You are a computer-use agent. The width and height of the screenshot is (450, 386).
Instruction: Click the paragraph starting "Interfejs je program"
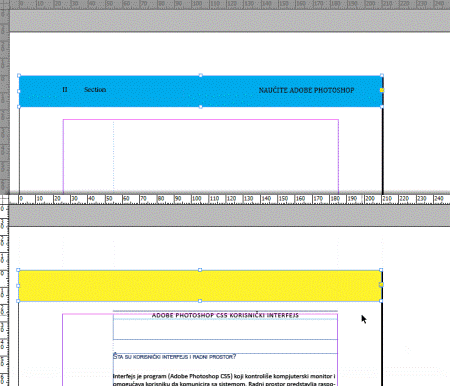(x=224, y=380)
